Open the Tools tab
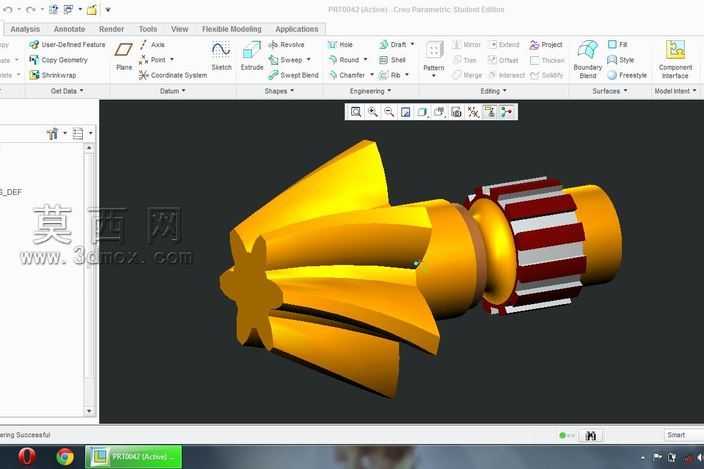Image resolution: width=704 pixels, height=469 pixels. [x=148, y=29]
